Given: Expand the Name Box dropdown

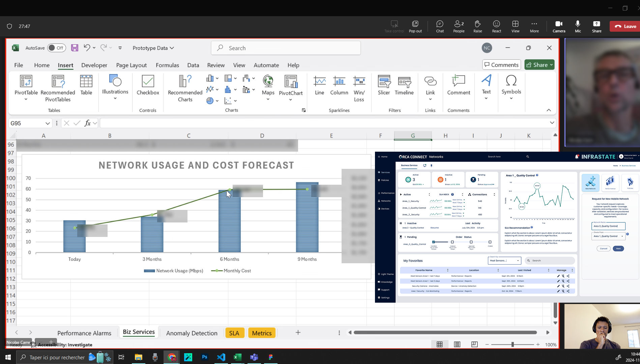Looking at the screenshot, I should coord(48,123).
